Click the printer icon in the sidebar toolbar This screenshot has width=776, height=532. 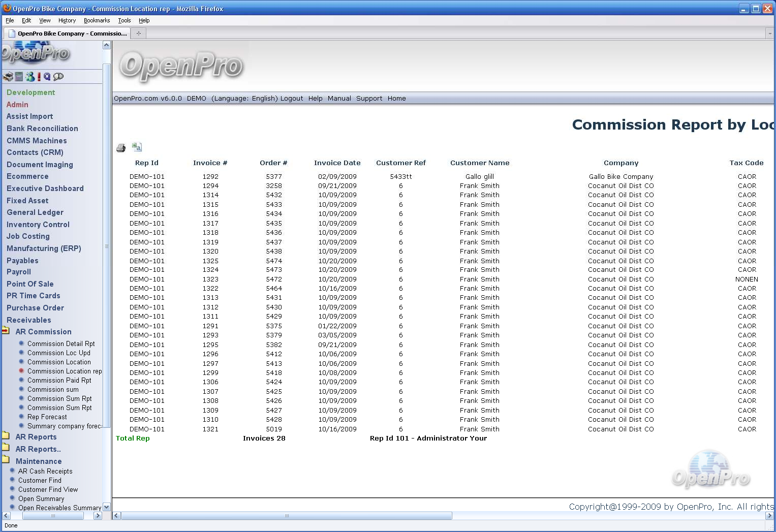pos(8,77)
